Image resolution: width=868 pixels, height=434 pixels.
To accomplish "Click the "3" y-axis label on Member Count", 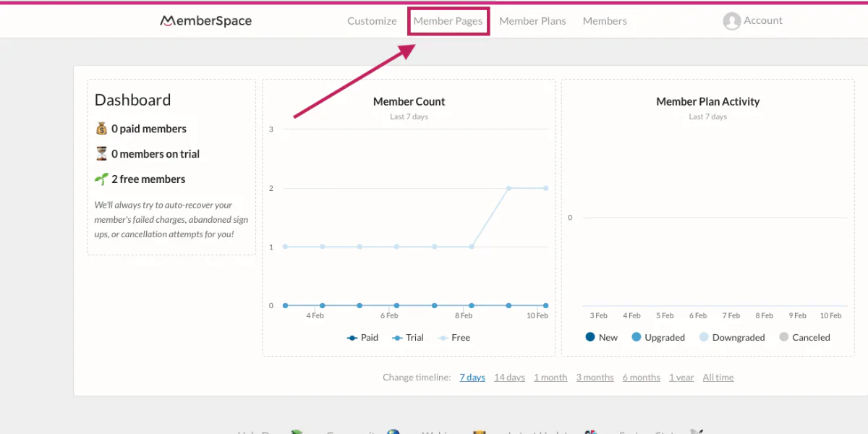I will (271, 129).
